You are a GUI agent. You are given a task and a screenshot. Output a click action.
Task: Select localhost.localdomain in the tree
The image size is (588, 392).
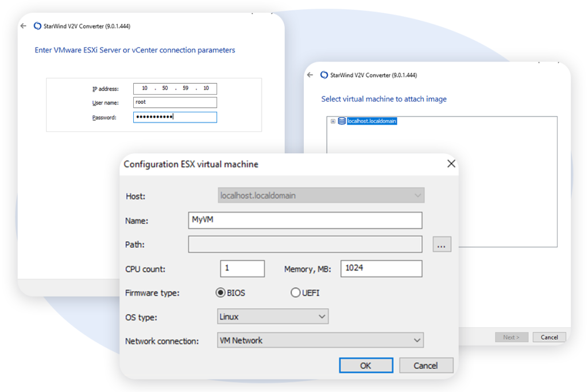click(x=372, y=121)
